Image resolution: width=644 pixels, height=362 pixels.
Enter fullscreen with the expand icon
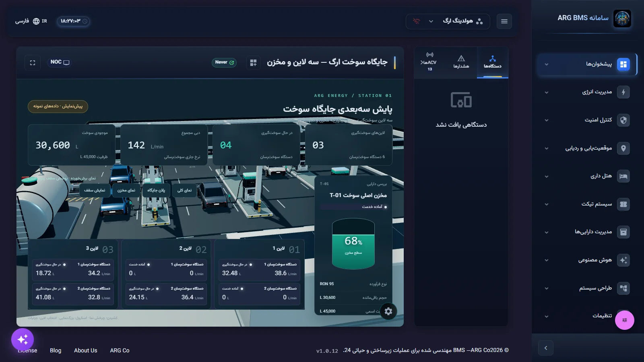[33, 63]
